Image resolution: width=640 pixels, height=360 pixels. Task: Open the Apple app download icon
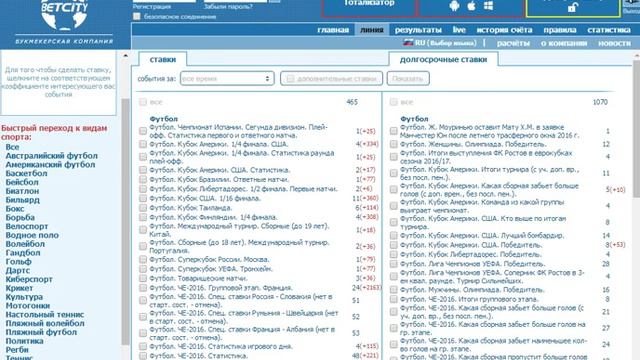(471, 6)
